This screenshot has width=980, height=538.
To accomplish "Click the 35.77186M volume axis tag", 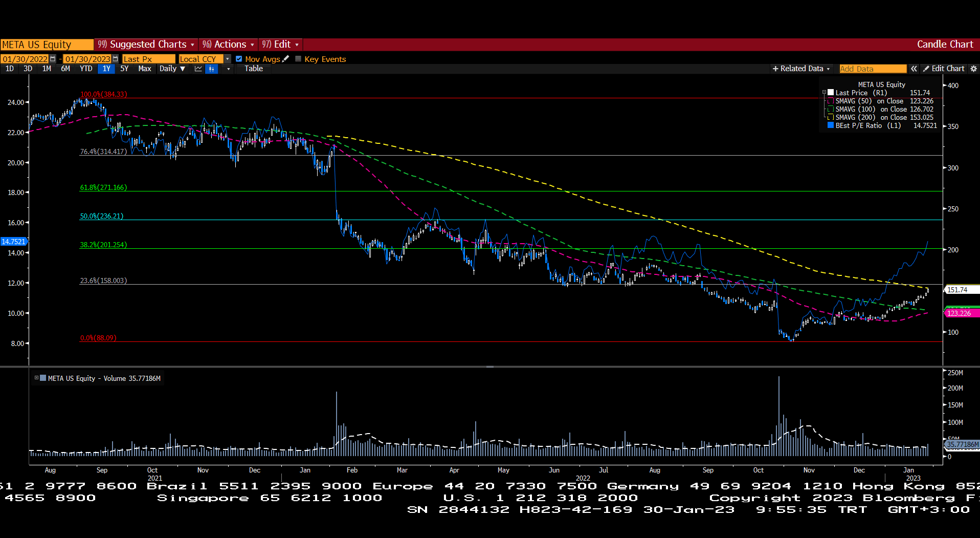I will [962, 444].
